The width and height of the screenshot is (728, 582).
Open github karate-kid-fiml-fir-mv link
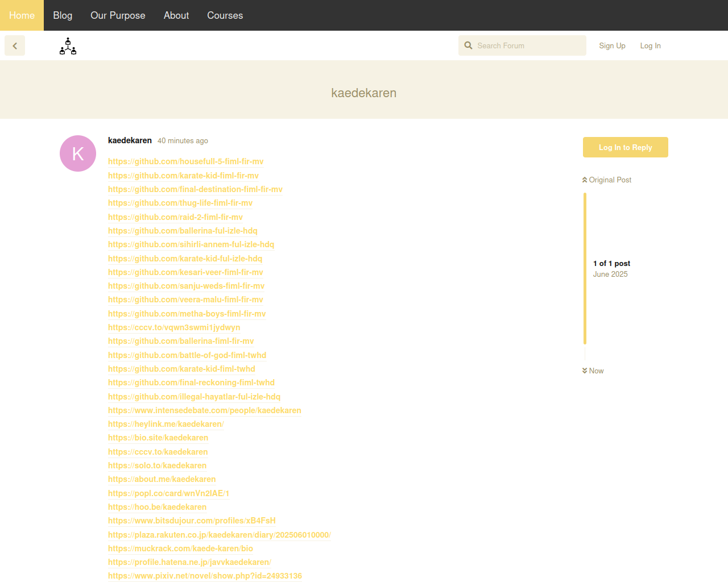183,176
